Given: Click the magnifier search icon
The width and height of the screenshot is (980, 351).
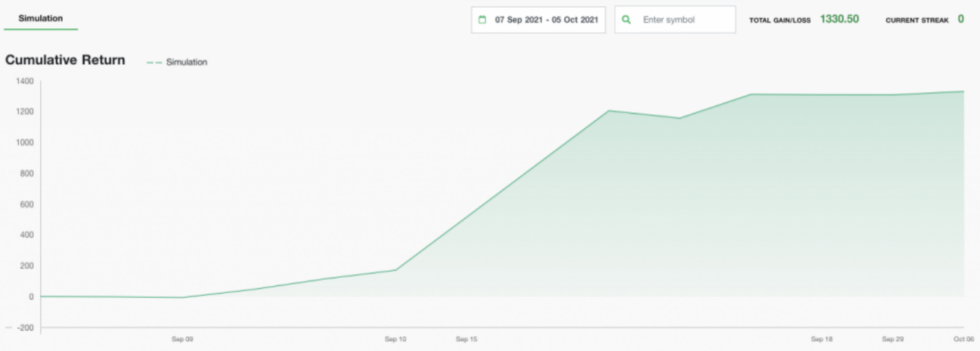Looking at the screenshot, I should click(x=626, y=20).
